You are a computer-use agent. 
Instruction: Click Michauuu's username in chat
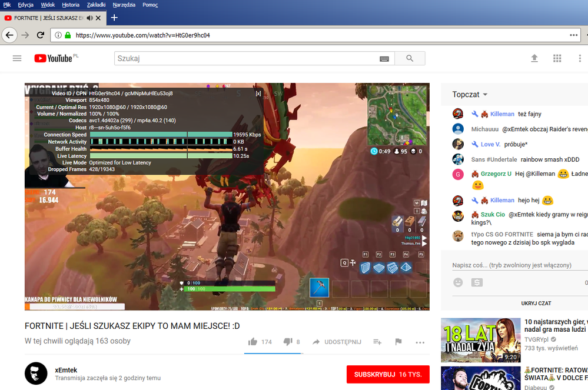[x=484, y=129]
